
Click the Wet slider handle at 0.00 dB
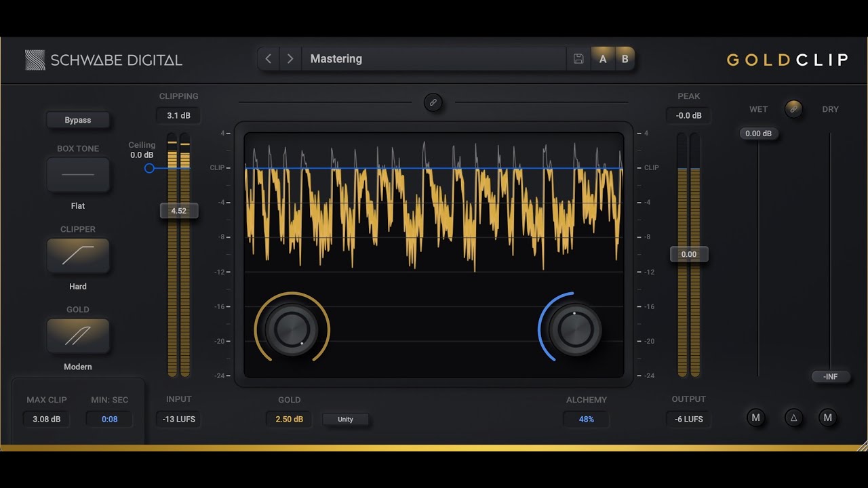pyautogui.click(x=758, y=134)
